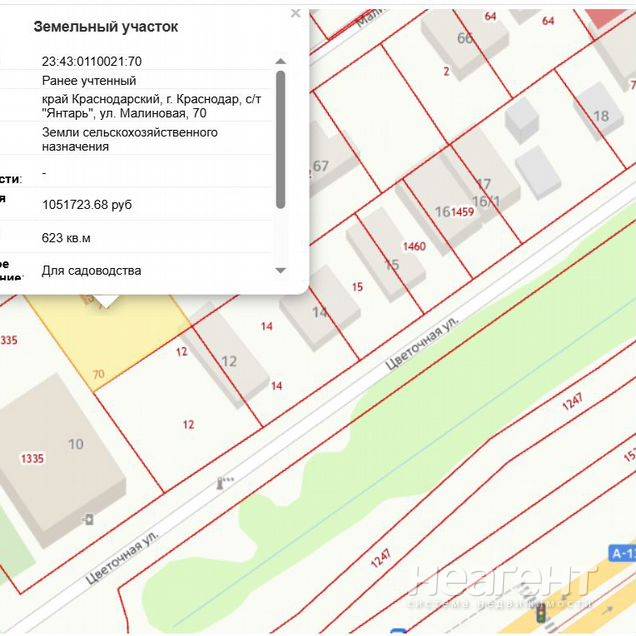Click the Ранее учтенный status row
This screenshot has height=636, width=636.
click(89, 80)
